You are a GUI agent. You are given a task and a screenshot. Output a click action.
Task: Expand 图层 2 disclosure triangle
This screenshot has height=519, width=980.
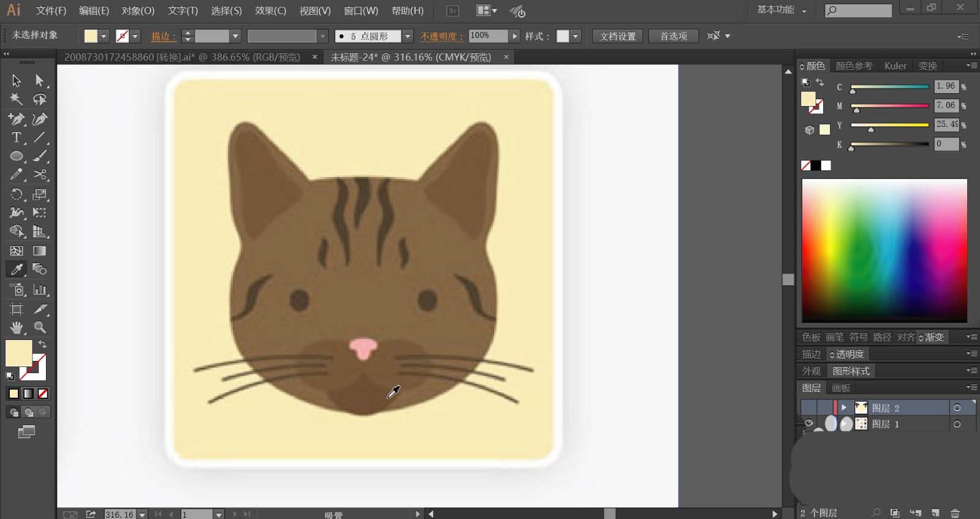843,407
